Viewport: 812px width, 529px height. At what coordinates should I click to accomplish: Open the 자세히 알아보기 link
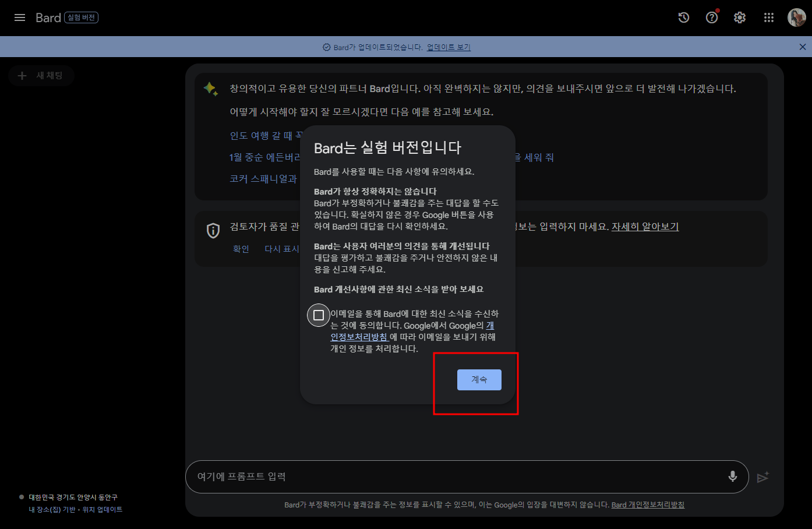coord(645,227)
